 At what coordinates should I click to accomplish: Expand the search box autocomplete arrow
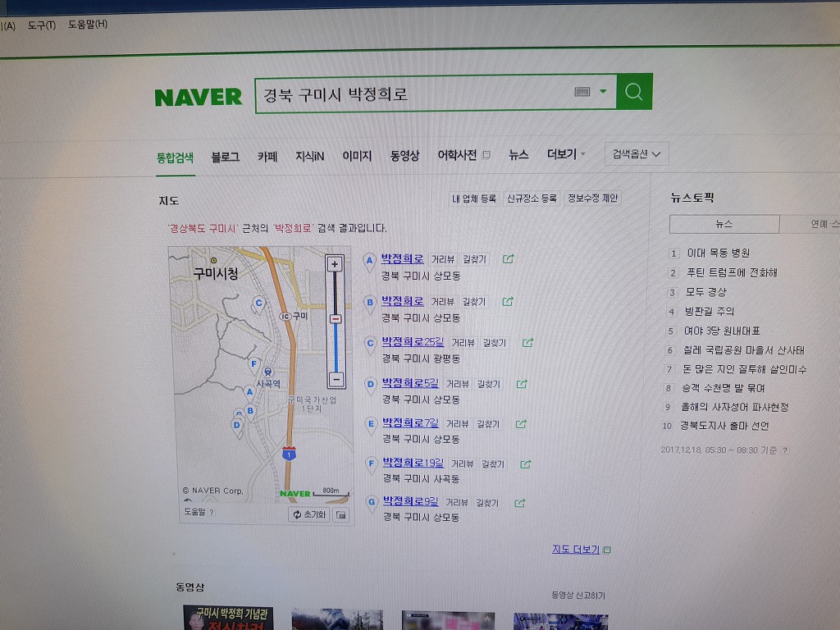click(x=603, y=91)
